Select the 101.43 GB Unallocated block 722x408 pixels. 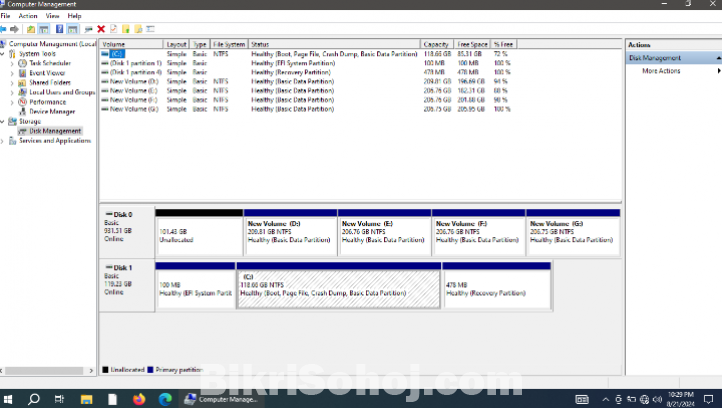(x=199, y=233)
